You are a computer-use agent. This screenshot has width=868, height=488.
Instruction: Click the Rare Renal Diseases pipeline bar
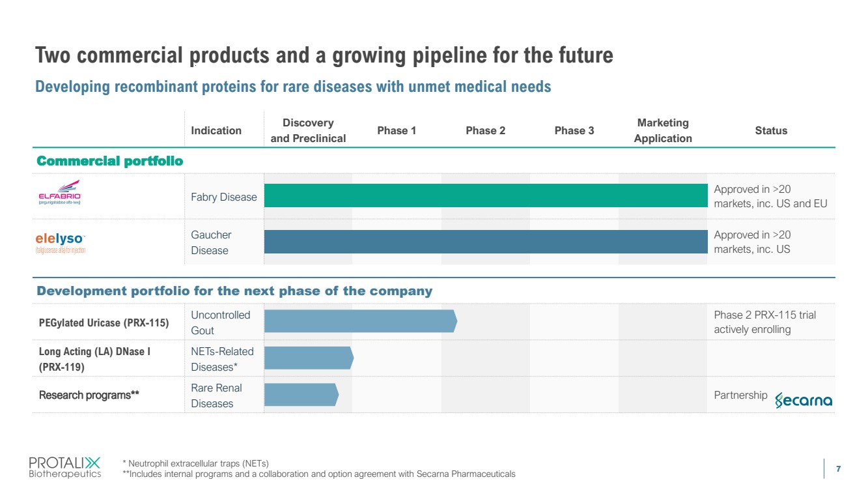[301, 395]
